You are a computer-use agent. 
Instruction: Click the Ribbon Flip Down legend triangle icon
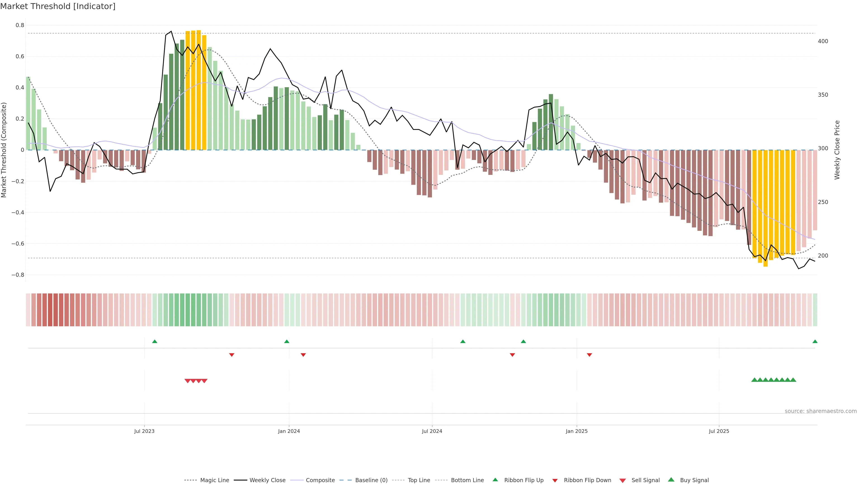point(555,480)
